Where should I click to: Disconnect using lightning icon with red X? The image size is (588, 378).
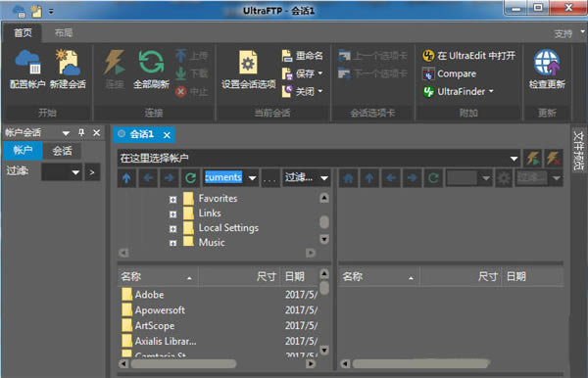(x=554, y=158)
